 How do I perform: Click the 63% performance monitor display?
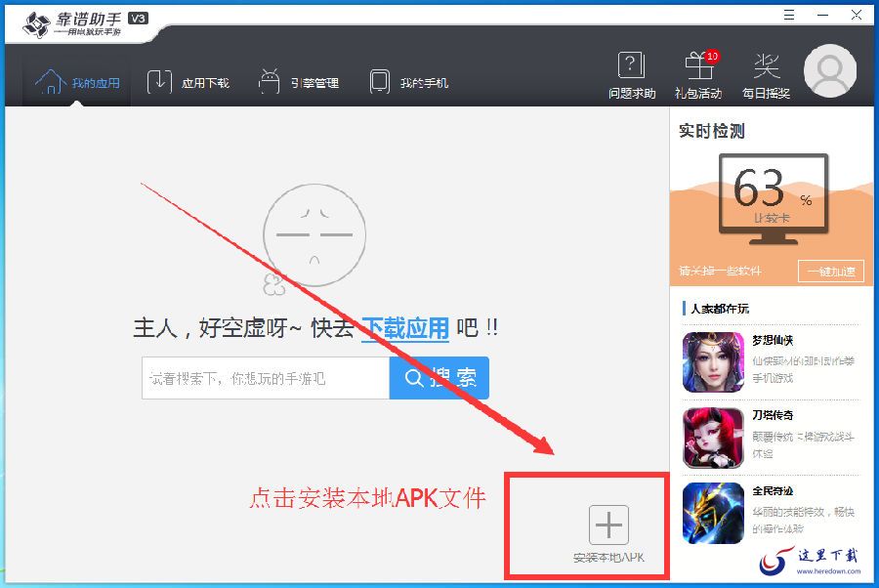(774, 199)
